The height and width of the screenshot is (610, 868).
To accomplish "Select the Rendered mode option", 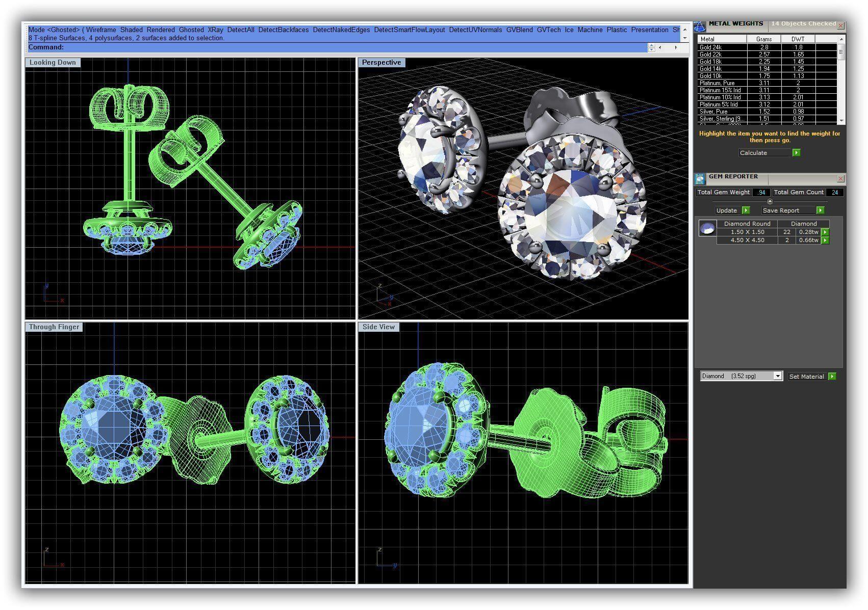I will click(x=161, y=30).
